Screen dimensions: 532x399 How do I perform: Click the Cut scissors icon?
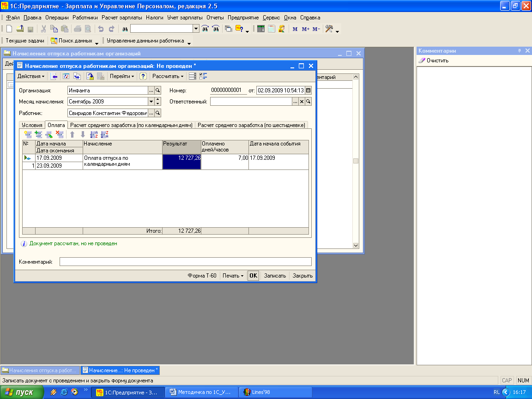43,29
